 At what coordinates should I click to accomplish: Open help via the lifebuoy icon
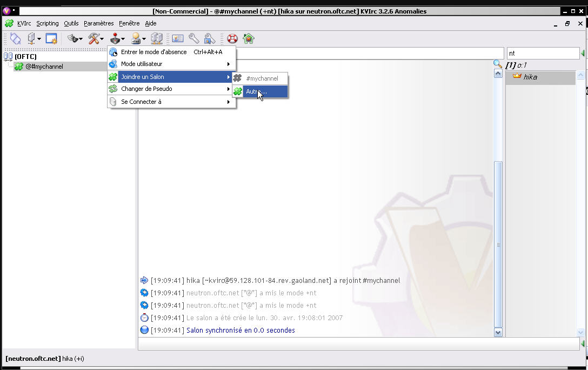[232, 38]
